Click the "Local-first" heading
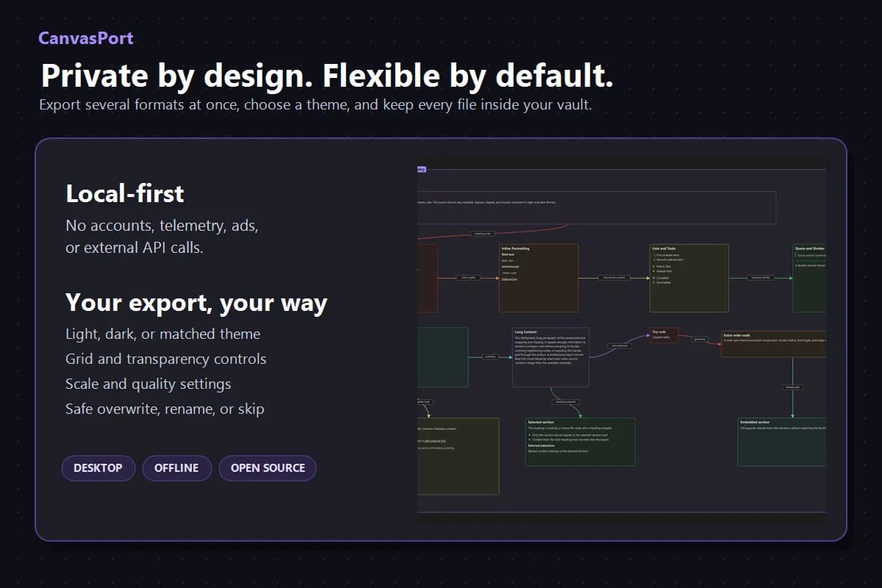 tap(125, 194)
